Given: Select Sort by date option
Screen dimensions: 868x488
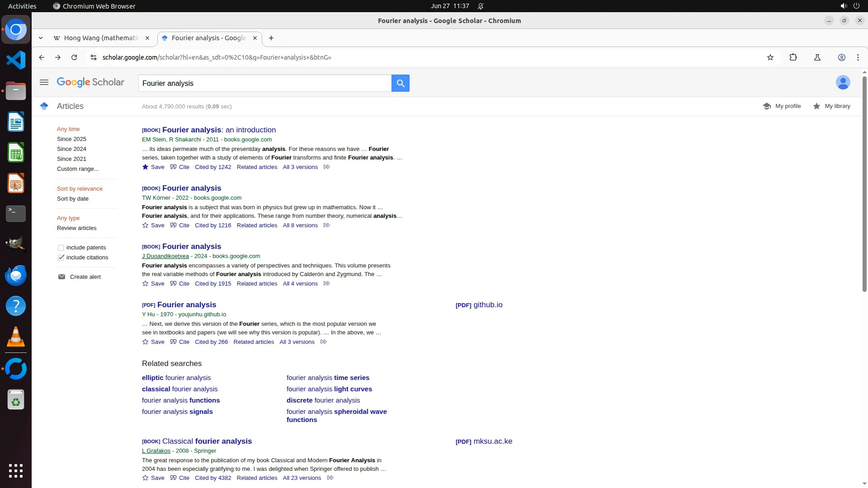Looking at the screenshot, I should point(73,199).
